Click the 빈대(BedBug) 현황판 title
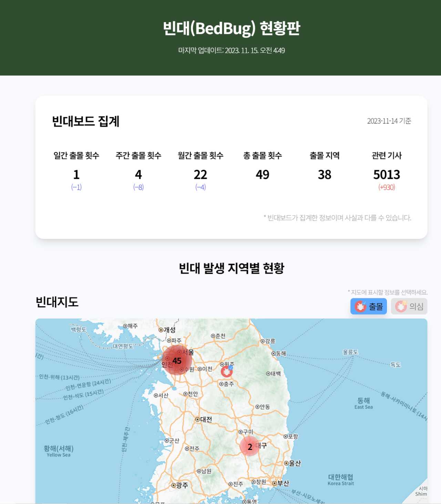The width and height of the screenshot is (441, 504). click(232, 28)
